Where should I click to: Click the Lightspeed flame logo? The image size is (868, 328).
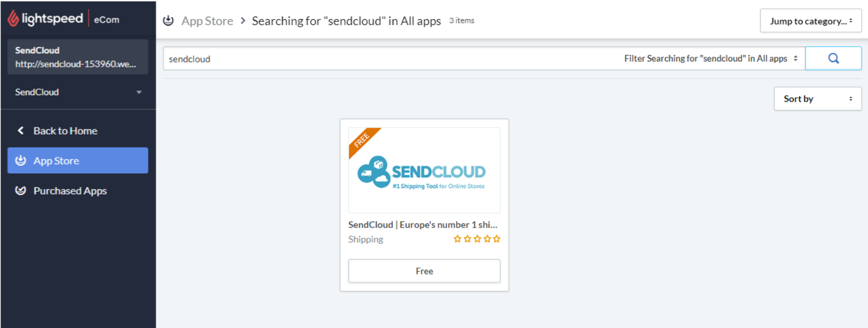point(13,19)
